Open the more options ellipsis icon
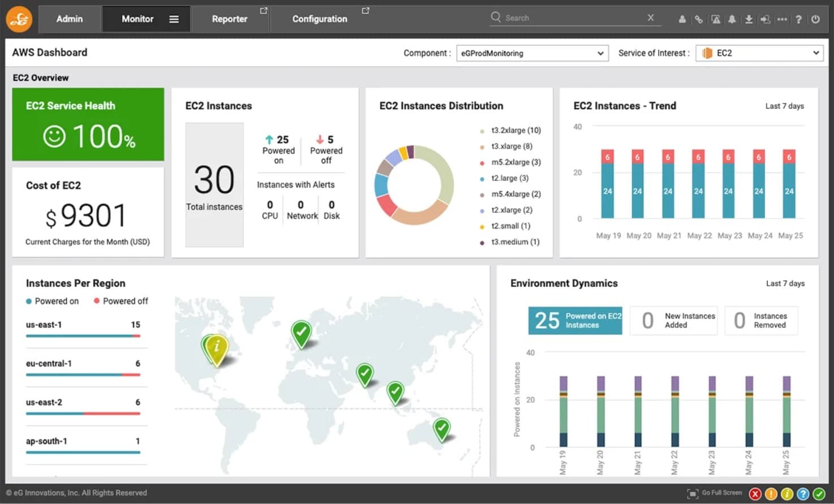Viewport: 834px width, 504px height. pos(782,19)
